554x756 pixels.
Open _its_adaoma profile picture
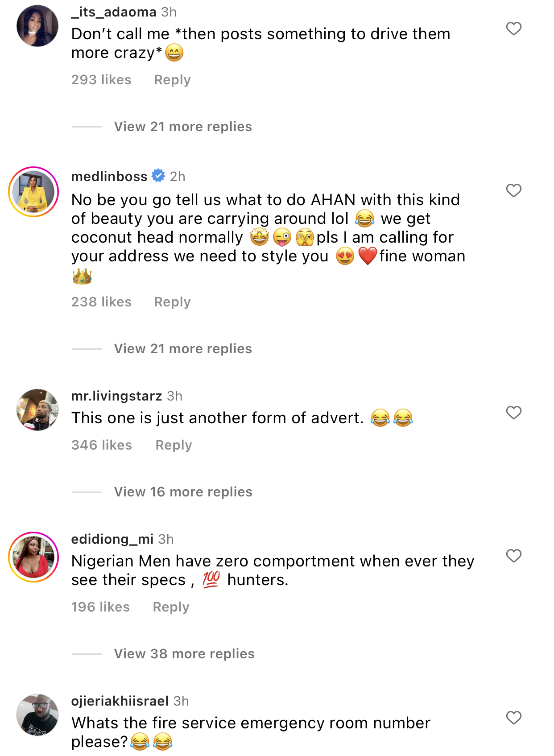(37, 26)
